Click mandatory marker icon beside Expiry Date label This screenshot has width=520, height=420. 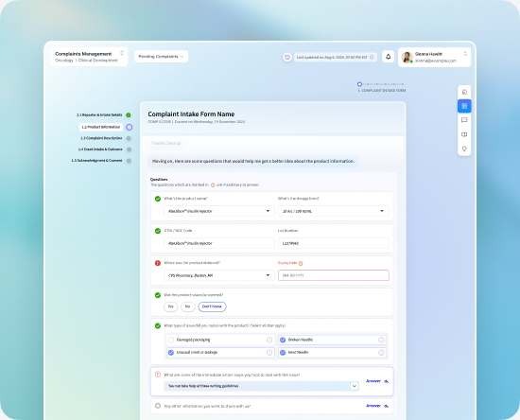pos(301,263)
